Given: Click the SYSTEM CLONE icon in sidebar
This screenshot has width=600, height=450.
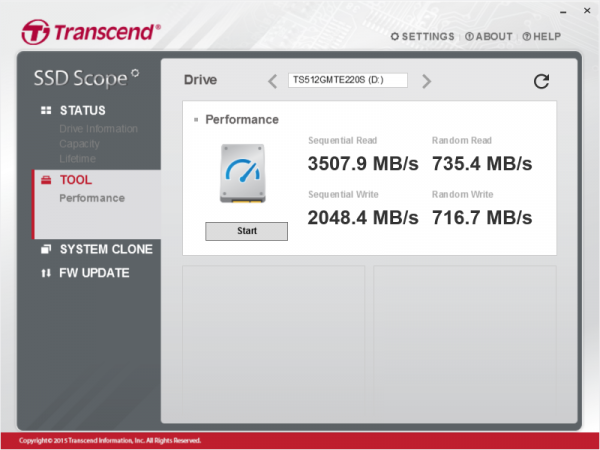Looking at the screenshot, I should [46, 249].
